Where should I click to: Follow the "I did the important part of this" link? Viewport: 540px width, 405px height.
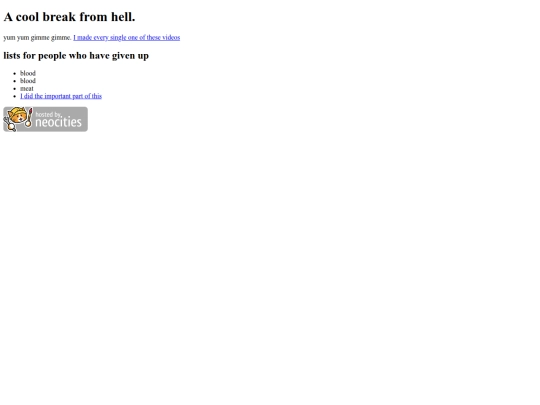[x=61, y=96]
